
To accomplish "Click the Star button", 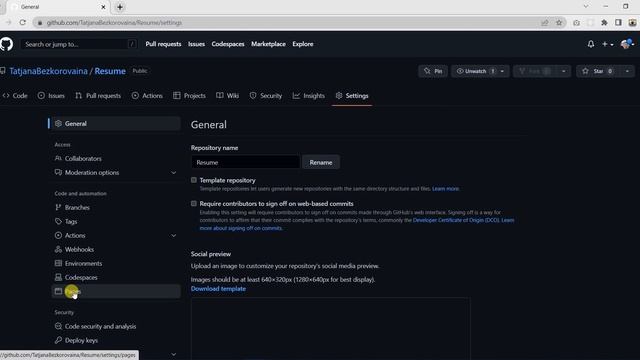I will click(598, 71).
